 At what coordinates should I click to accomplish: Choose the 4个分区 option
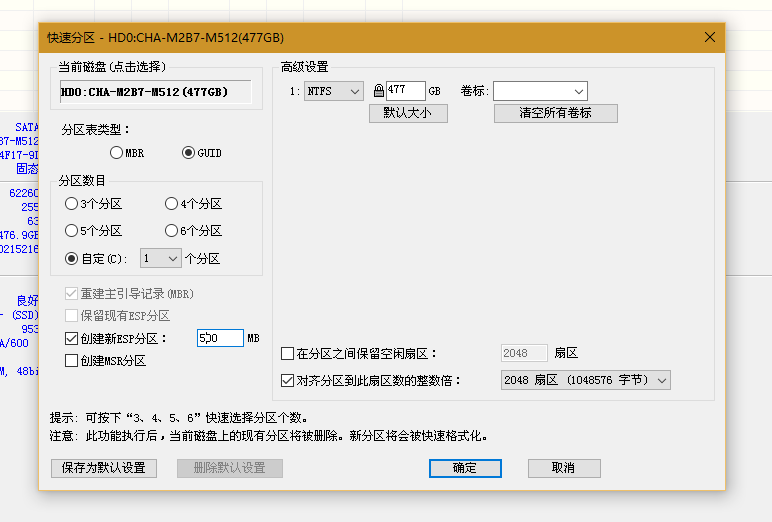(171, 204)
